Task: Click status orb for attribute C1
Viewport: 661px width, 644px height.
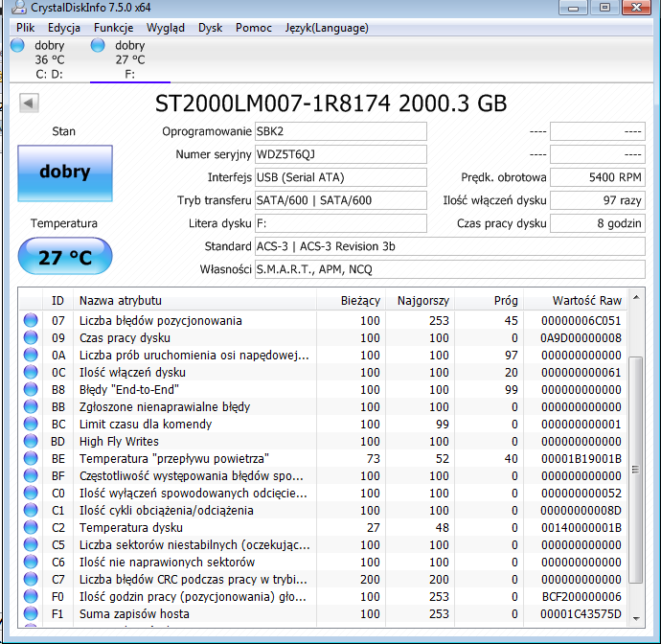Action: [31, 511]
